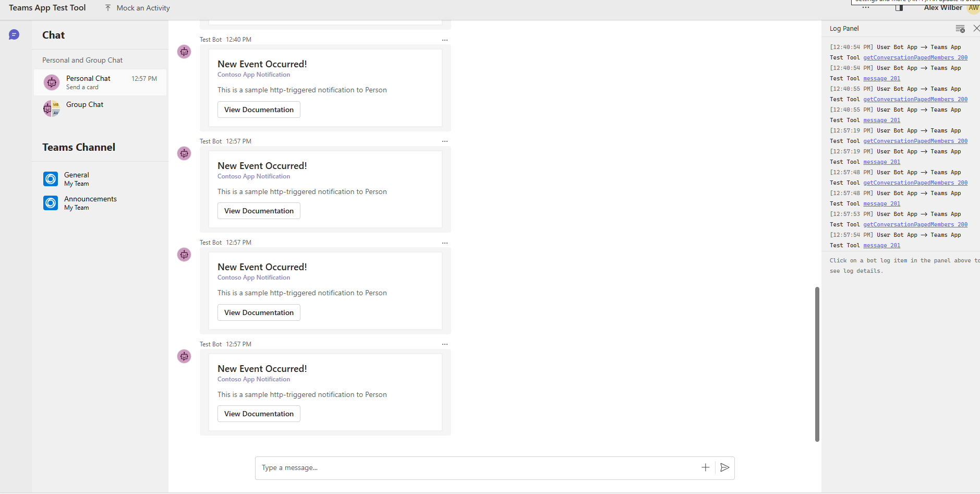Screen dimensions: 980x494
Task: Click the Teams Channel heading
Action: pyautogui.click(x=79, y=147)
